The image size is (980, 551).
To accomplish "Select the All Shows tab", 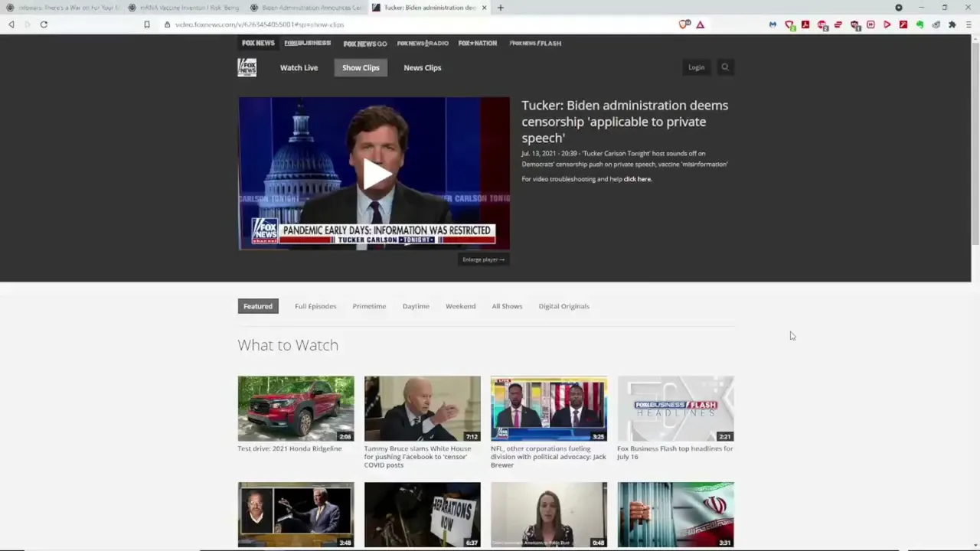I will 507,306.
